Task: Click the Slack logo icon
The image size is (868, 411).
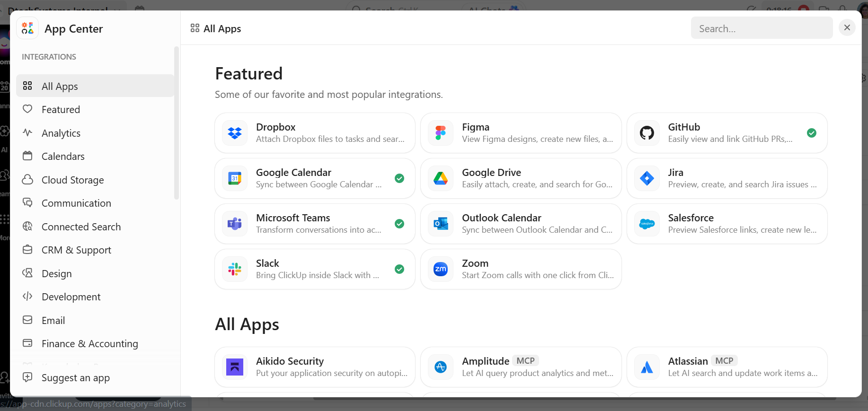Action: tap(235, 269)
